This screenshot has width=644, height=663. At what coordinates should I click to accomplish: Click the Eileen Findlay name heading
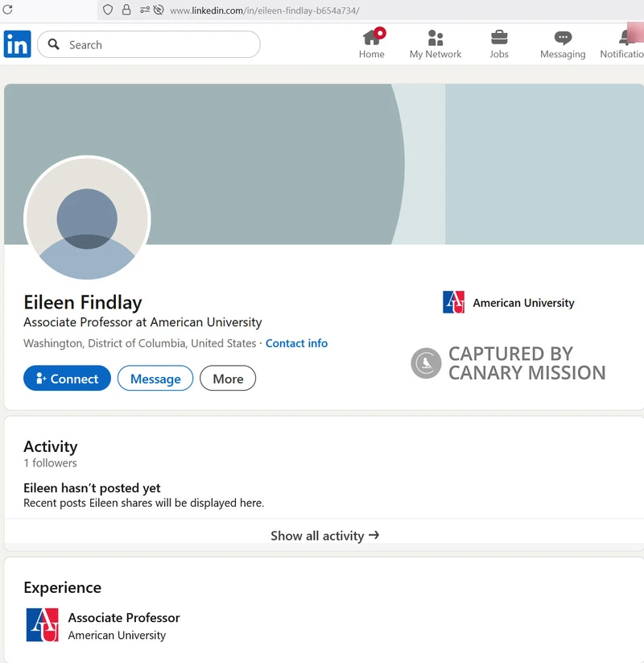click(x=83, y=302)
